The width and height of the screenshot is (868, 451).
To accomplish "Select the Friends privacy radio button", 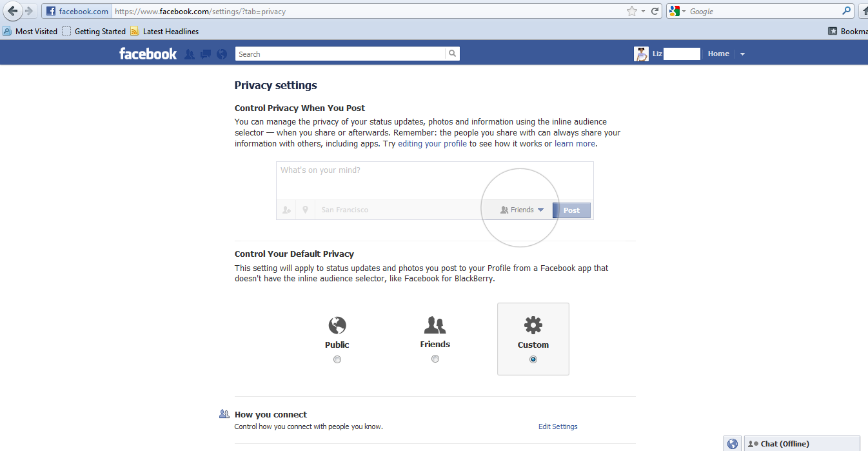I will coord(435,358).
